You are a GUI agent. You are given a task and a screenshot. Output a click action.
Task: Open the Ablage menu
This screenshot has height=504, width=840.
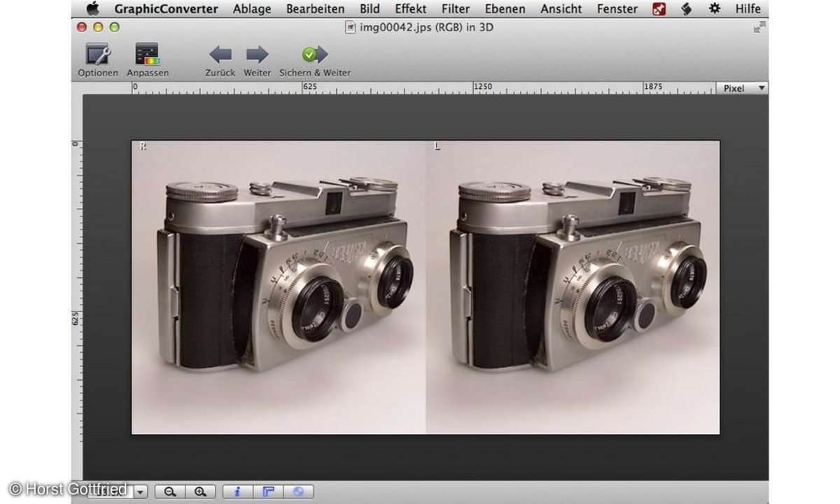coord(252,9)
